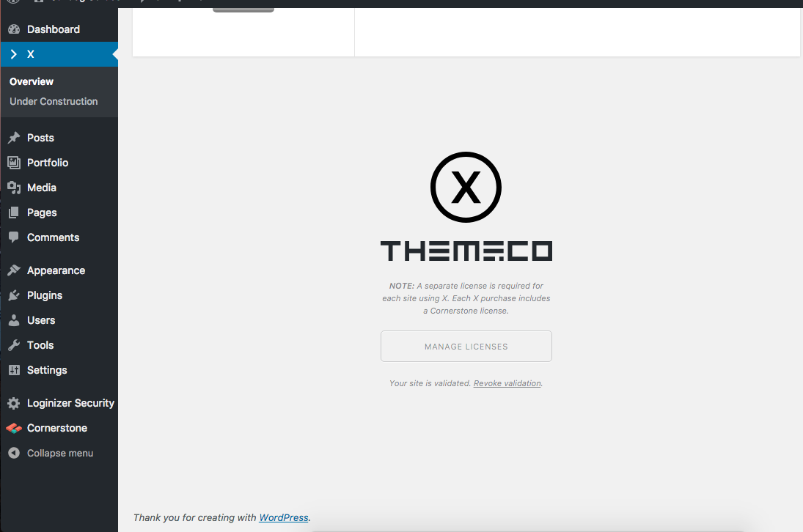This screenshot has height=532, width=803.
Task: Click the Pages icon in sidebar
Action: point(14,213)
